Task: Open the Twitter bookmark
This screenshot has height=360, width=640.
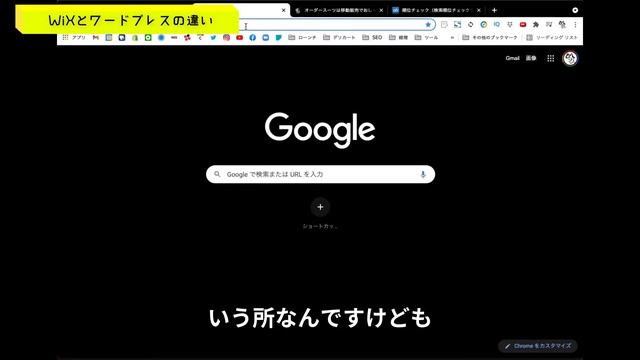Action: pyautogui.click(x=213, y=38)
